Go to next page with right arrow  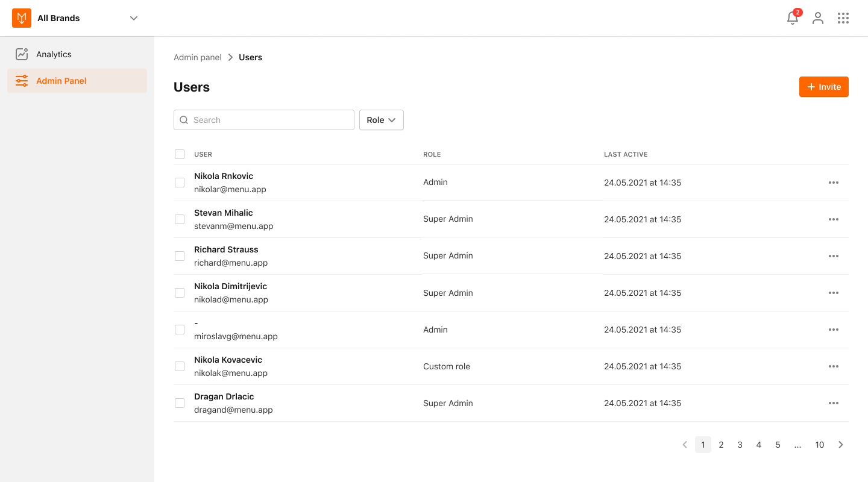point(840,445)
